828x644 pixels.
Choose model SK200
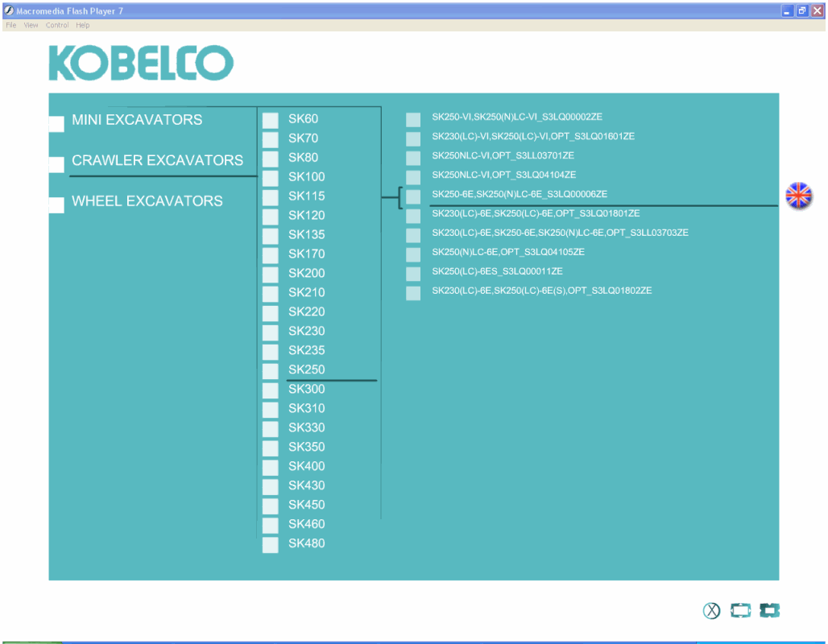306,273
